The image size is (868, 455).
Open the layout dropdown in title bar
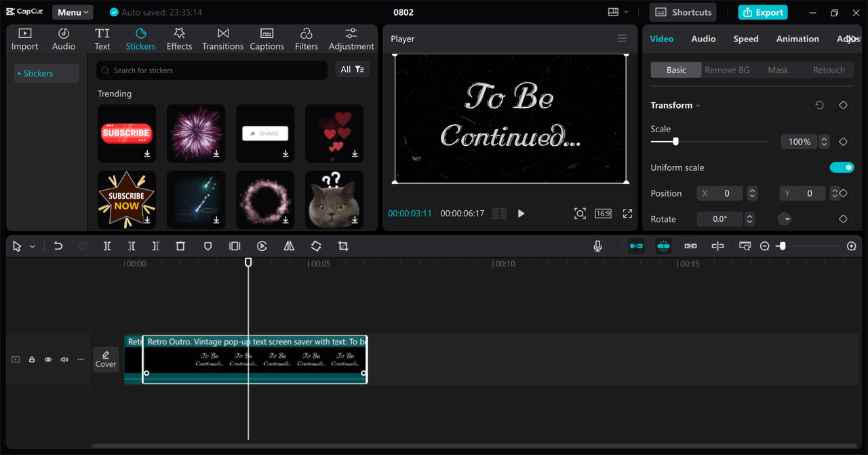coord(618,12)
